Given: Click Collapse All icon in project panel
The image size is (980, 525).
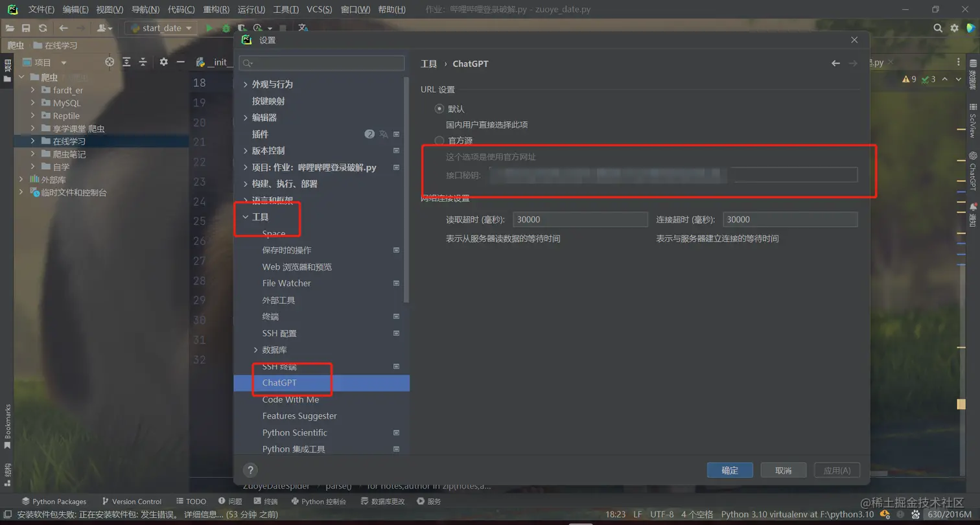Looking at the screenshot, I should click(143, 62).
